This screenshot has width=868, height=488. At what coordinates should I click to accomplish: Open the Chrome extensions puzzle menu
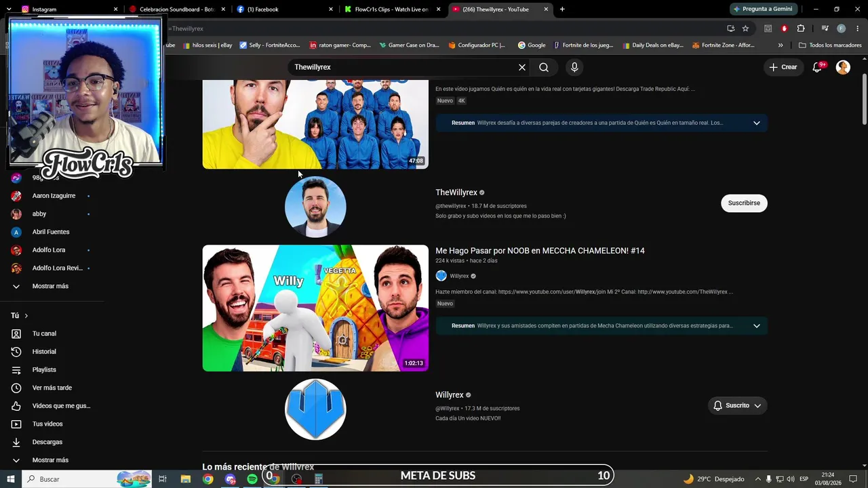[x=801, y=28]
